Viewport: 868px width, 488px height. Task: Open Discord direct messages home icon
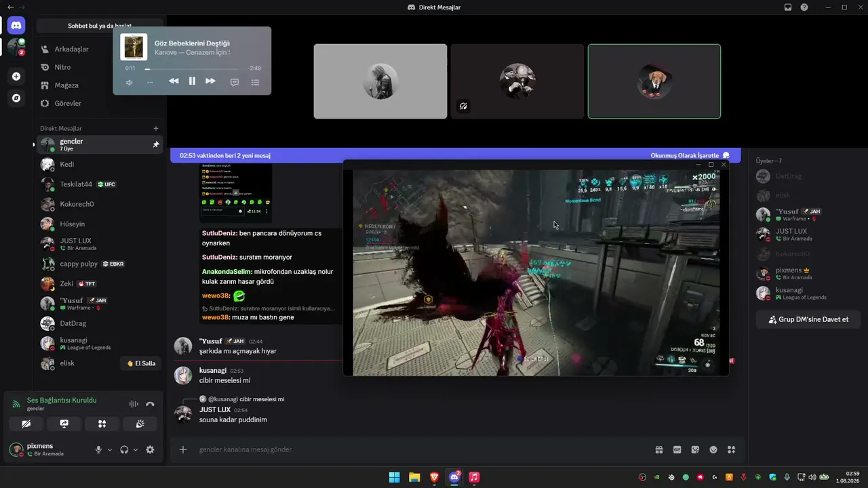click(x=16, y=25)
